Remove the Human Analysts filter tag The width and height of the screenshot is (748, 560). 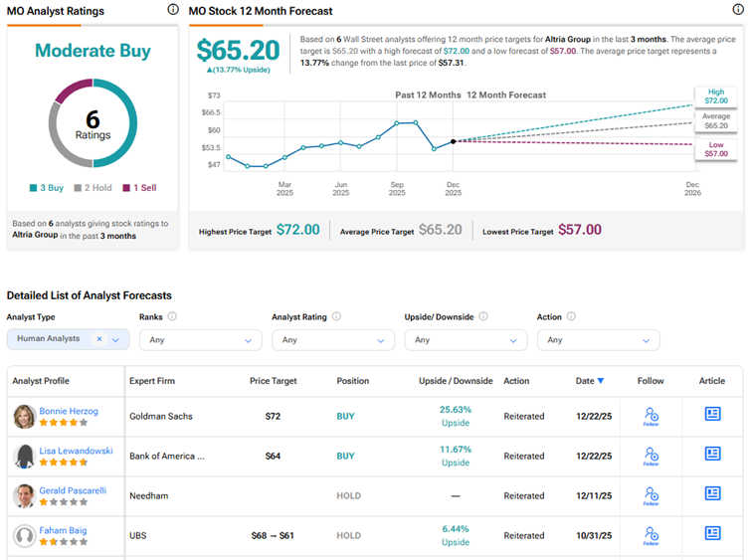[99, 339]
